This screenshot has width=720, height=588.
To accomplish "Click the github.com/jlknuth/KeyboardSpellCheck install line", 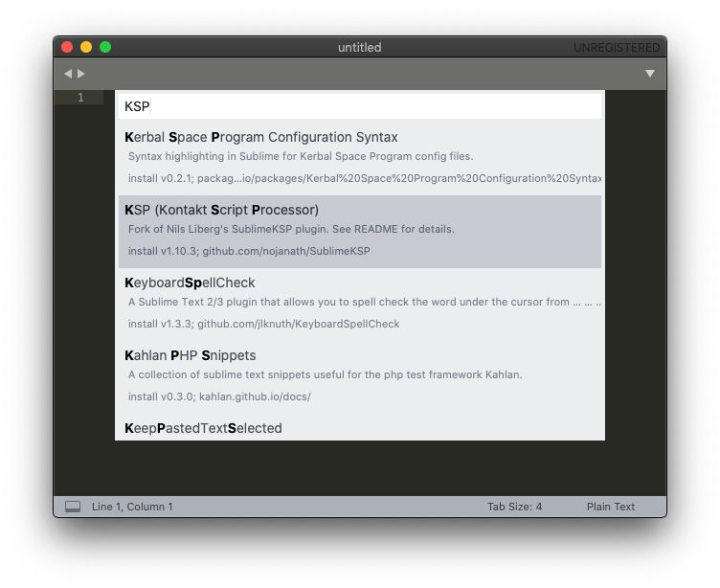I will (x=263, y=324).
